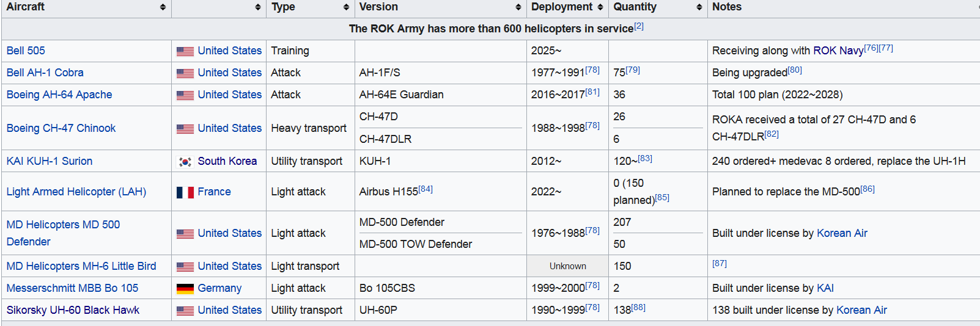Open citation [86] after MD-500 replacement note
This screenshot has width=980, height=326.
[868, 189]
